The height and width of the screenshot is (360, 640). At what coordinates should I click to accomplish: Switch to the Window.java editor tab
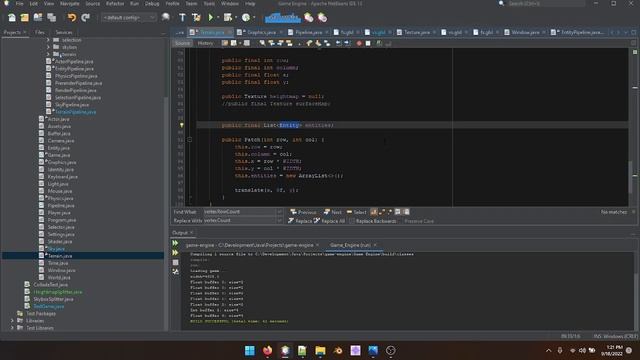point(525,32)
